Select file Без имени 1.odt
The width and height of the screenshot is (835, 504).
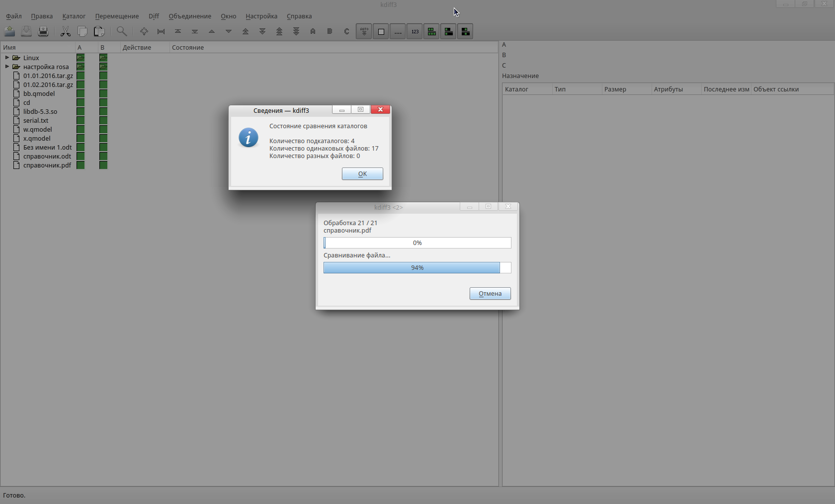point(47,147)
